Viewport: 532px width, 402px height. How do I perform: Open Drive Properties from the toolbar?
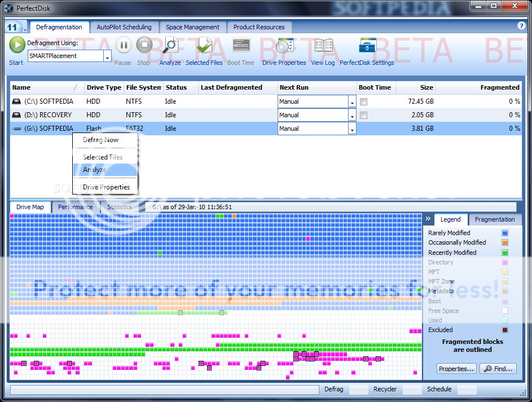284,45
